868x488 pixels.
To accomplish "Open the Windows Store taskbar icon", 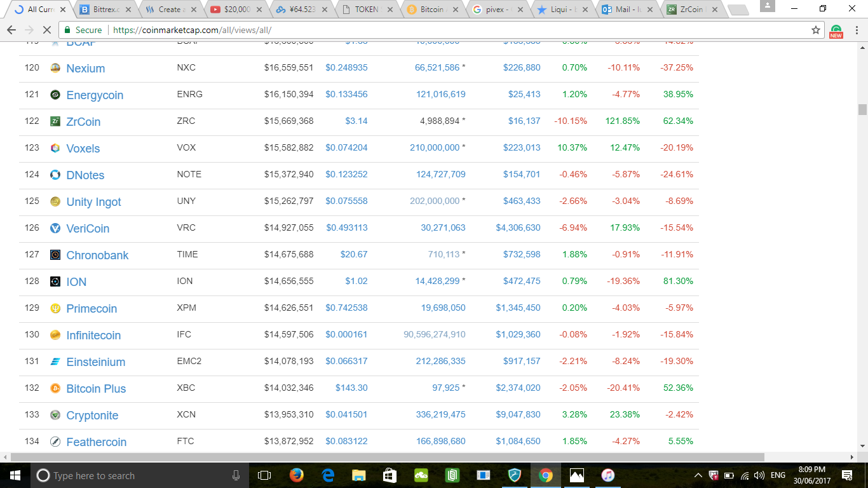I will tap(390, 475).
